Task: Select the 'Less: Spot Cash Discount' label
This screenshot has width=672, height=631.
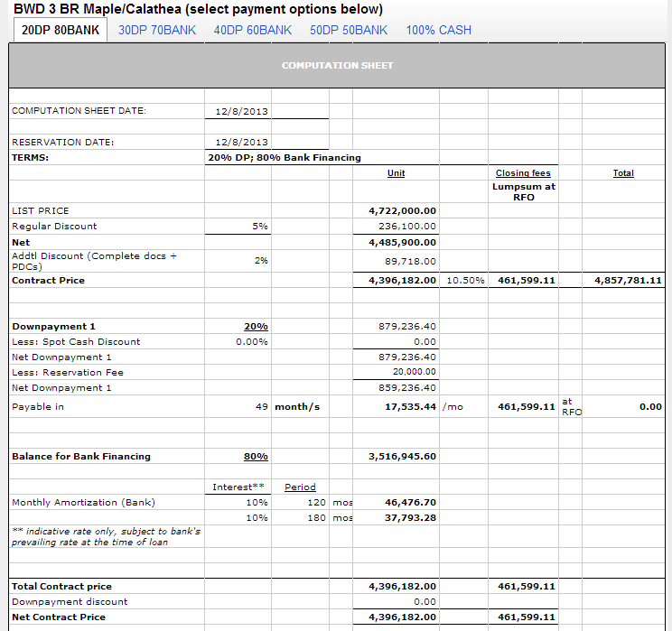Action: pyautogui.click(x=76, y=342)
